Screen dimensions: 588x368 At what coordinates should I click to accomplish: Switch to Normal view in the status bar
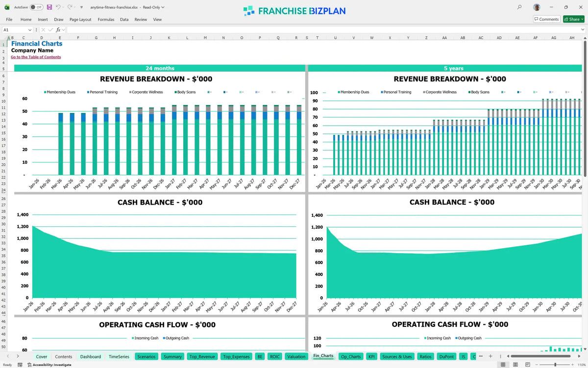pyautogui.click(x=502, y=365)
